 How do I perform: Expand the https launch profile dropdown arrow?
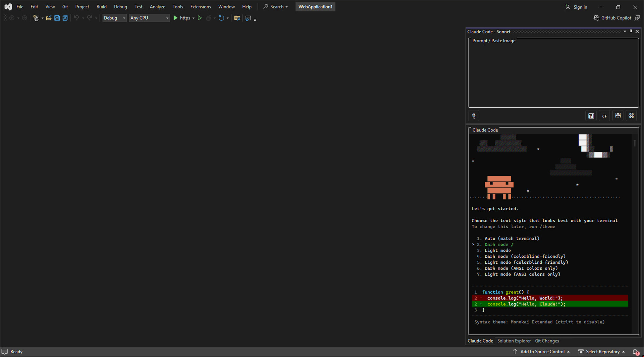click(x=194, y=18)
